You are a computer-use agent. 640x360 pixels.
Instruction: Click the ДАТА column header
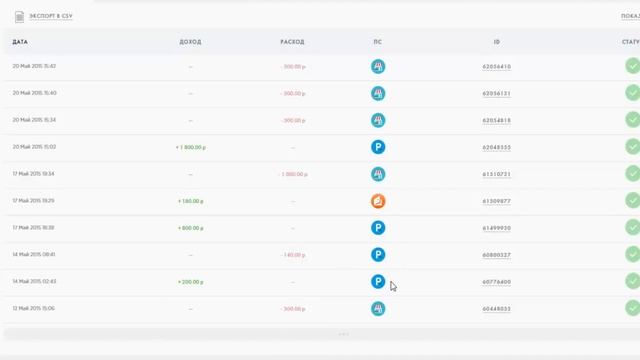(x=20, y=42)
